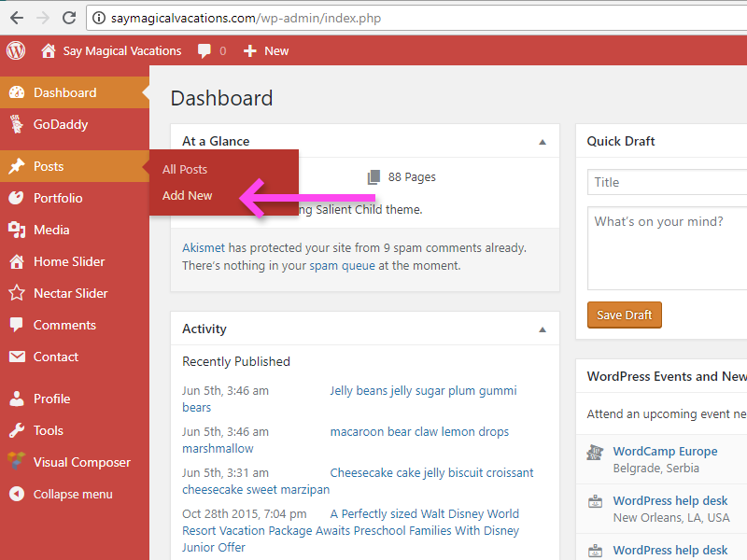Image resolution: width=747 pixels, height=560 pixels.
Task: Go to Home Slider section
Action: [75, 261]
